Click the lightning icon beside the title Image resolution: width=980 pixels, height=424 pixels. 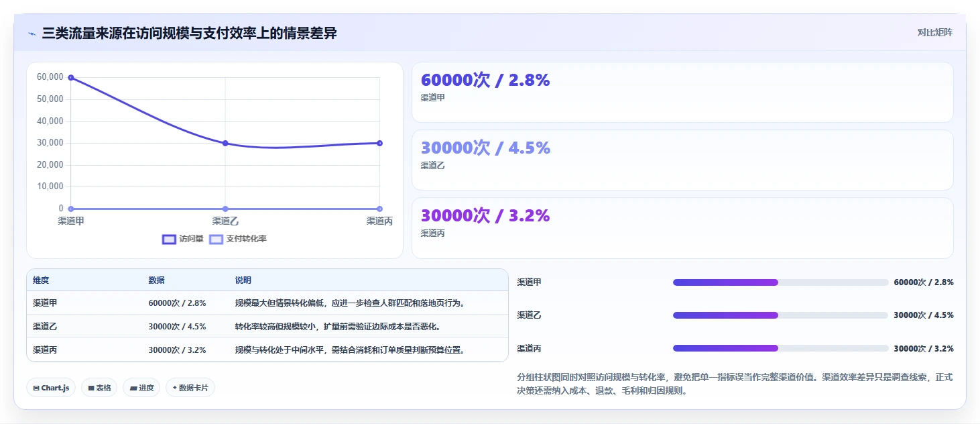(32, 34)
